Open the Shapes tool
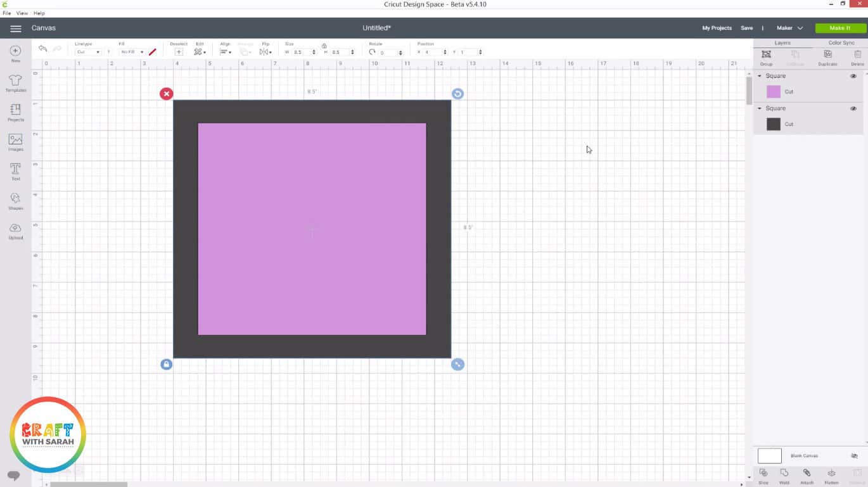This screenshot has width=868, height=487. 15,201
